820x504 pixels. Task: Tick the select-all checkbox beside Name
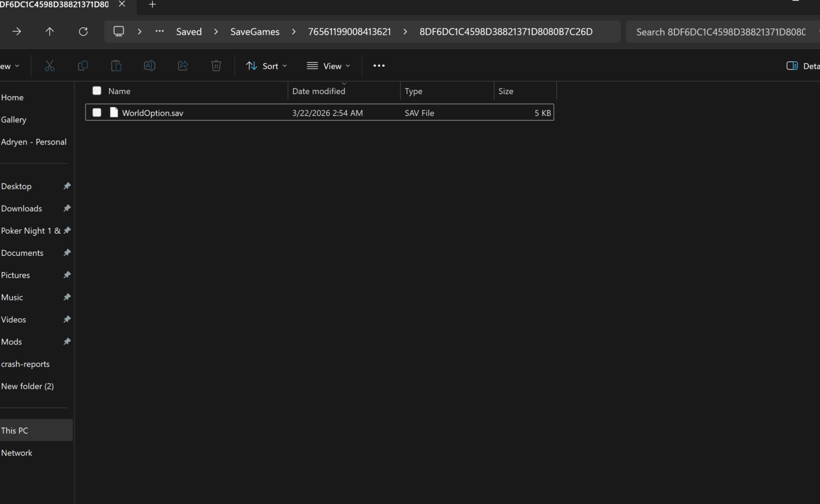(97, 91)
